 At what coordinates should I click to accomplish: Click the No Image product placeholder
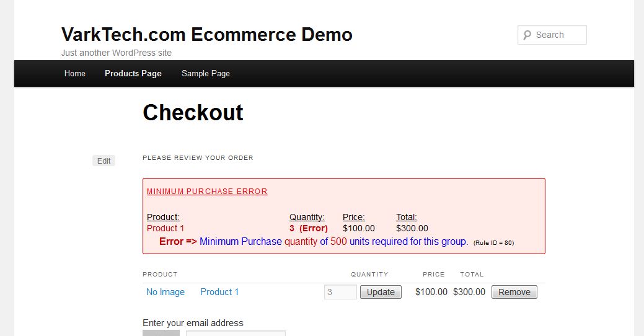[165, 292]
